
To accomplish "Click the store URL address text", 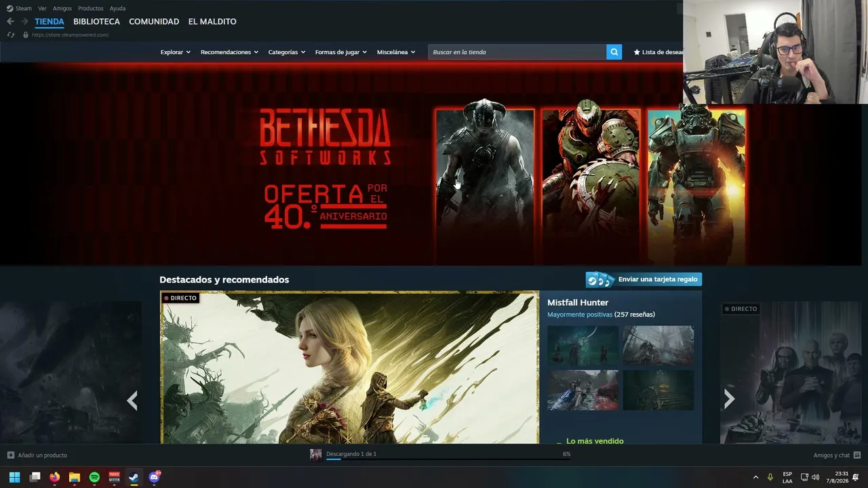I will (x=70, y=35).
